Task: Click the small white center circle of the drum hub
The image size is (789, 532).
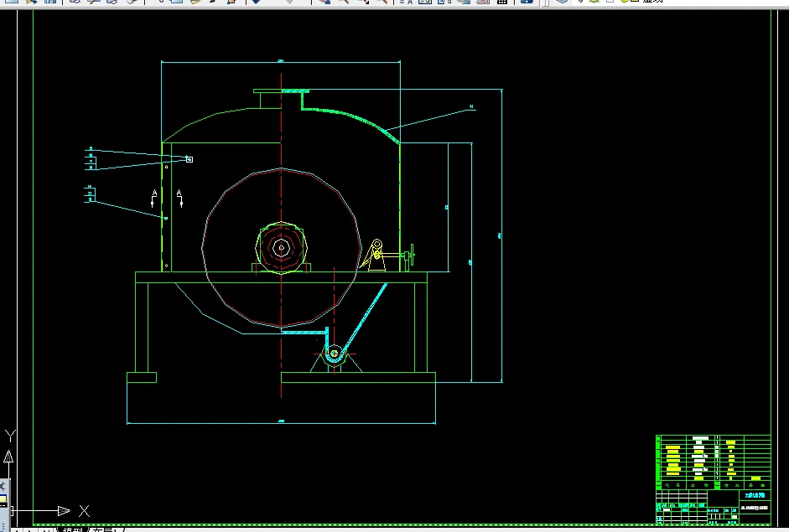Action: pyautogui.click(x=281, y=247)
